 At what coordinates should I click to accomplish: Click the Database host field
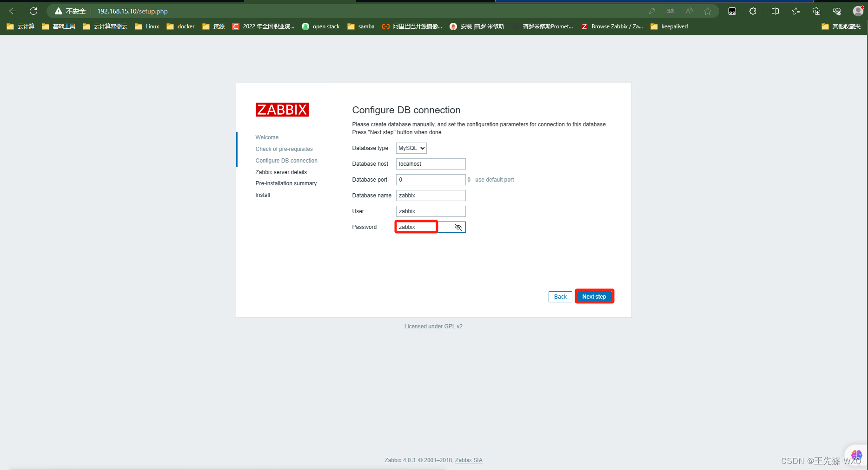click(x=431, y=164)
